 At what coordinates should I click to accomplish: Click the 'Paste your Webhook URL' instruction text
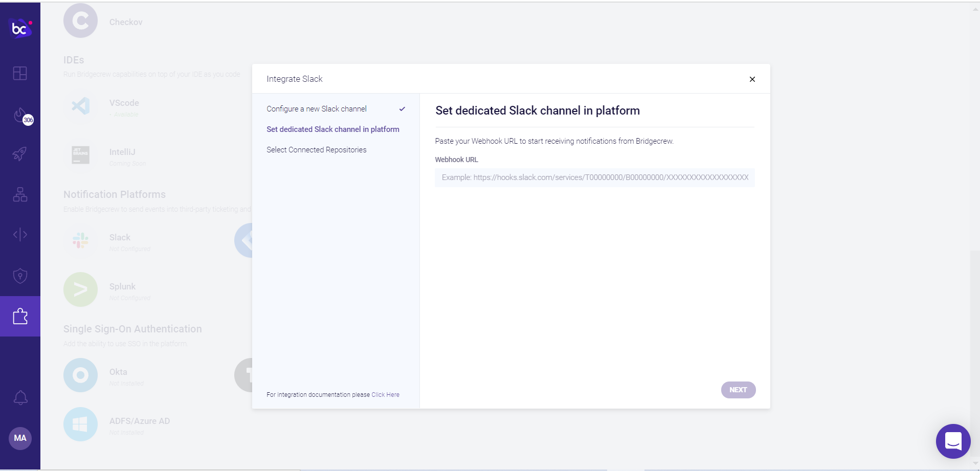click(x=554, y=141)
